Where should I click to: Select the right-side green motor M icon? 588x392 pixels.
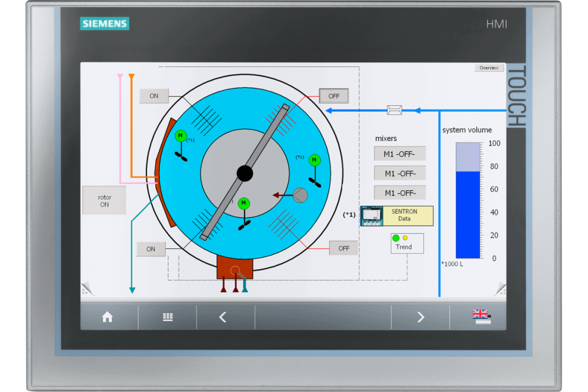coord(315,160)
